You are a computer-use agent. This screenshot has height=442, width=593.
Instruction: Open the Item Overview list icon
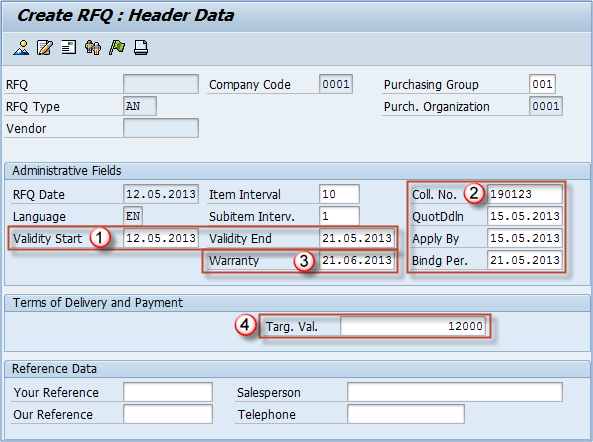coord(68,48)
